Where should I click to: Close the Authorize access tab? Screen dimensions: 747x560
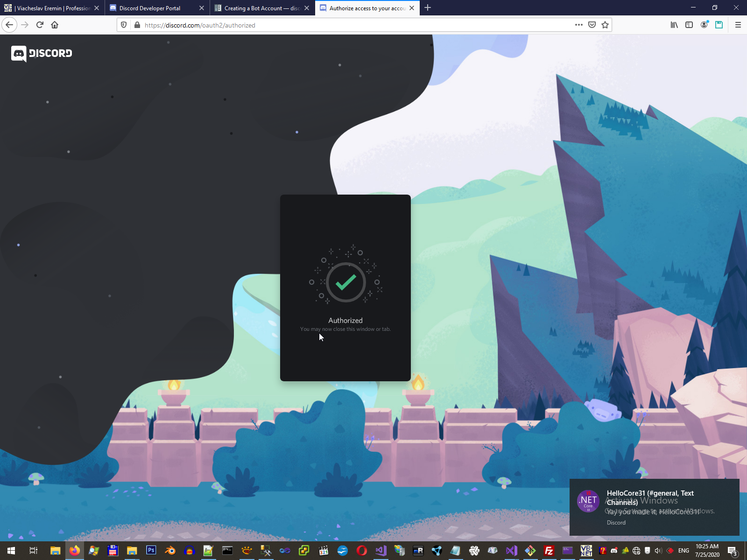(412, 8)
